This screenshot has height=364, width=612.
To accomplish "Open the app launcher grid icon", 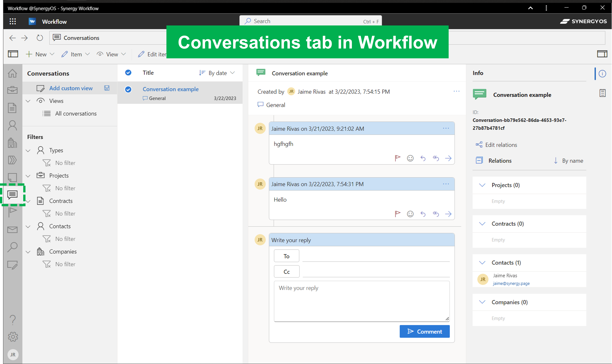I will coord(13,22).
